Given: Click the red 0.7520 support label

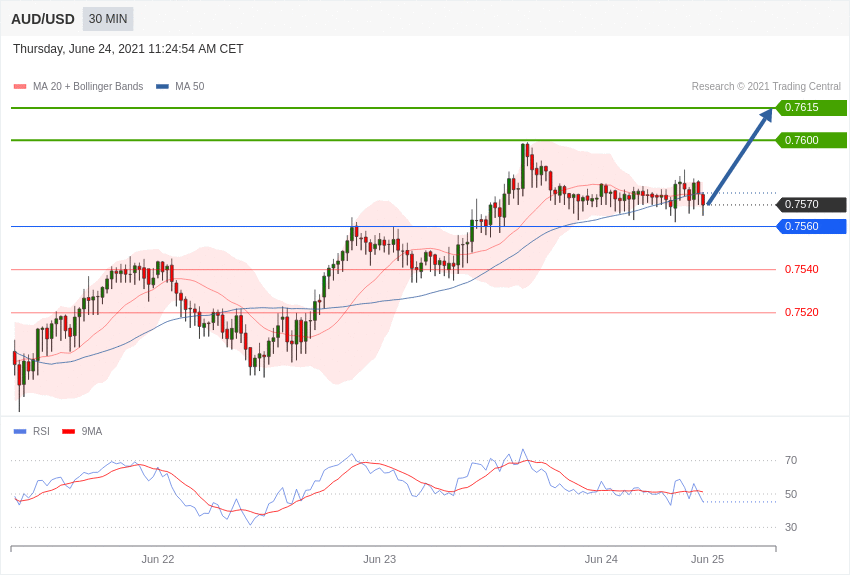Looking at the screenshot, I should pos(801,312).
